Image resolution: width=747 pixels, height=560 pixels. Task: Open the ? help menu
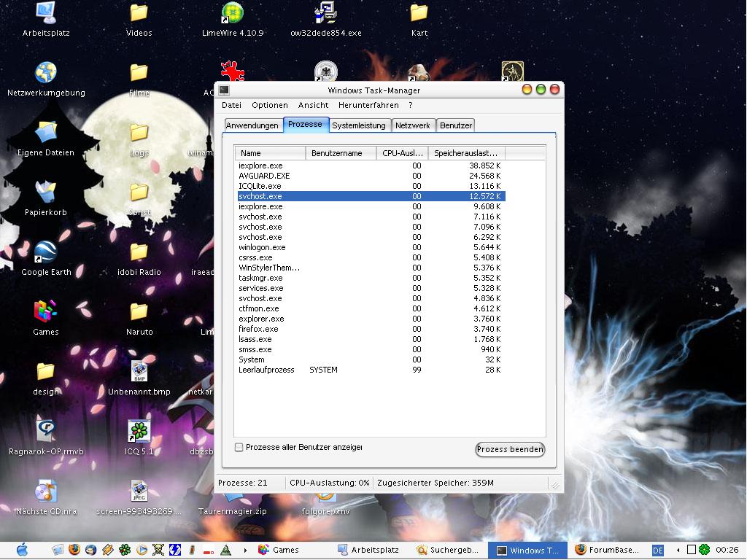point(410,105)
